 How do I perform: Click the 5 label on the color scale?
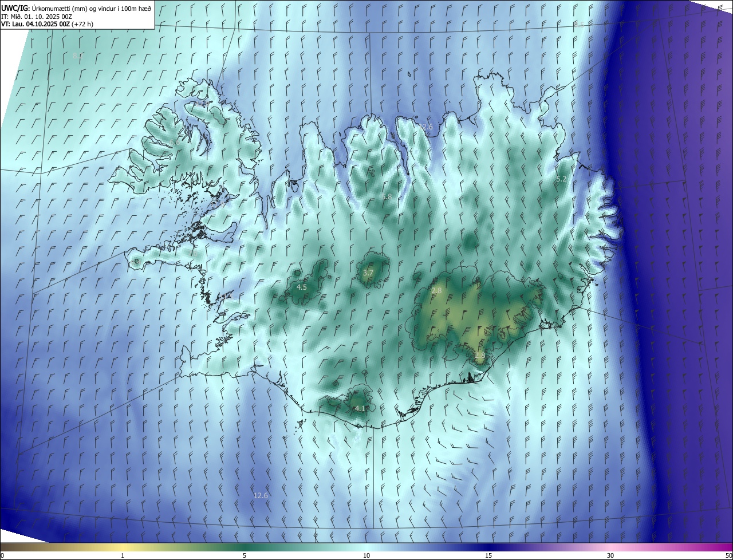tap(245, 555)
